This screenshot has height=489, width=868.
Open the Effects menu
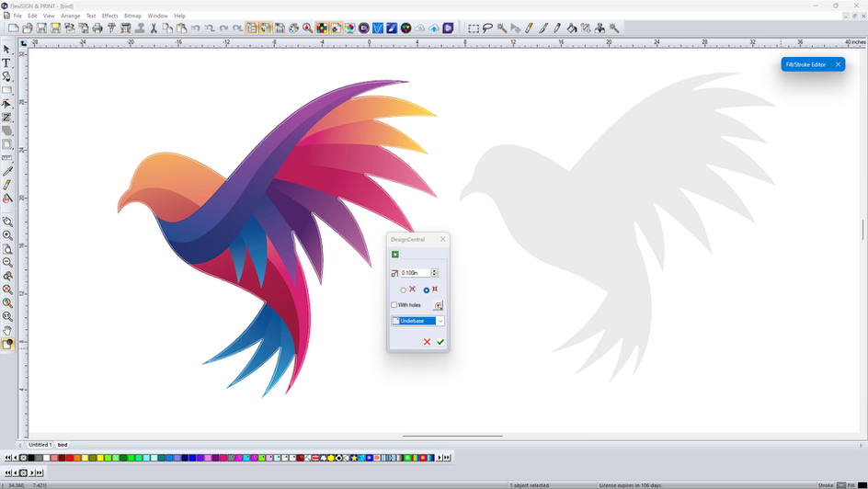pos(109,16)
